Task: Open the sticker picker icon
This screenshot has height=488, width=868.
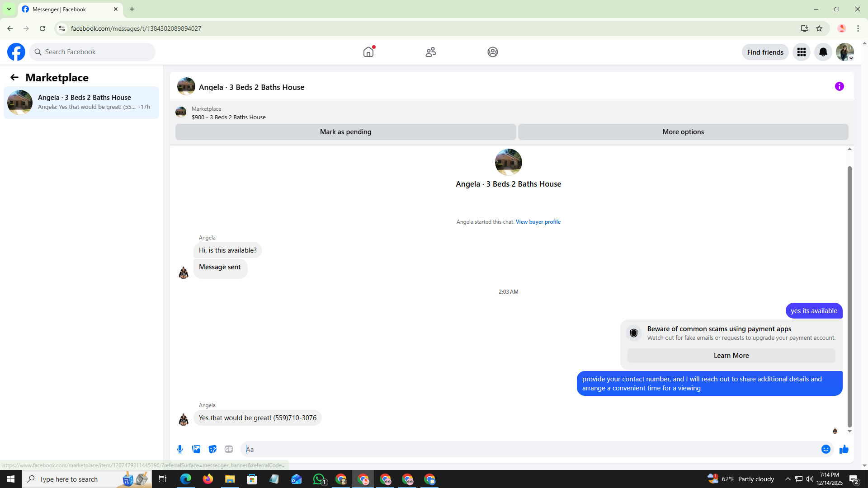Action: point(212,449)
